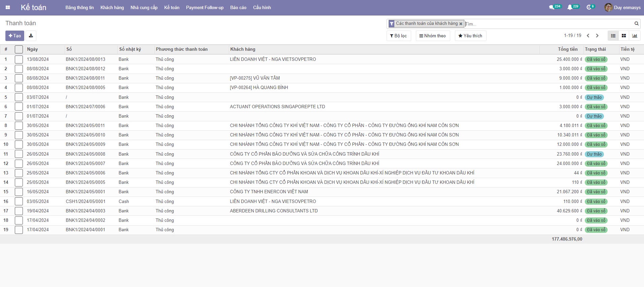This screenshot has height=287, width=644.
Task: Open the notifications bell icon
Action: (x=570, y=7)
